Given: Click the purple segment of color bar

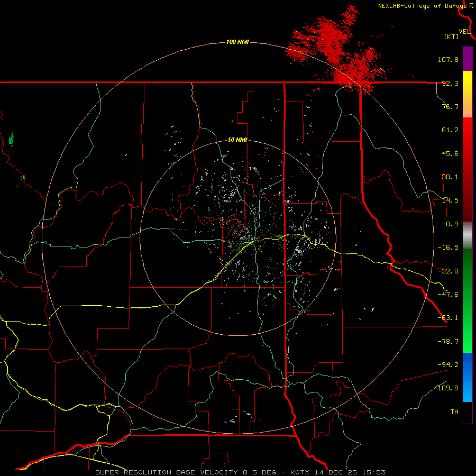Looking at the screenshot, I should pyautogui.click(x=467, y=59).
